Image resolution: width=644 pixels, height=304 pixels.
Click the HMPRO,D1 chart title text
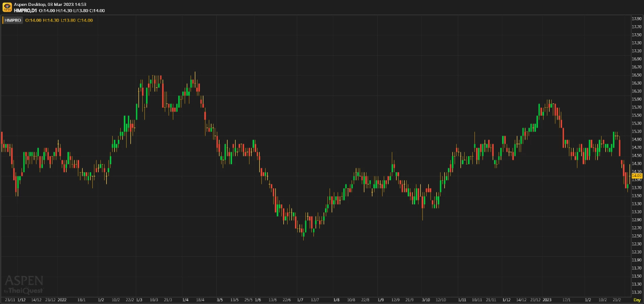pyautogui.click(x=25, y=10)
